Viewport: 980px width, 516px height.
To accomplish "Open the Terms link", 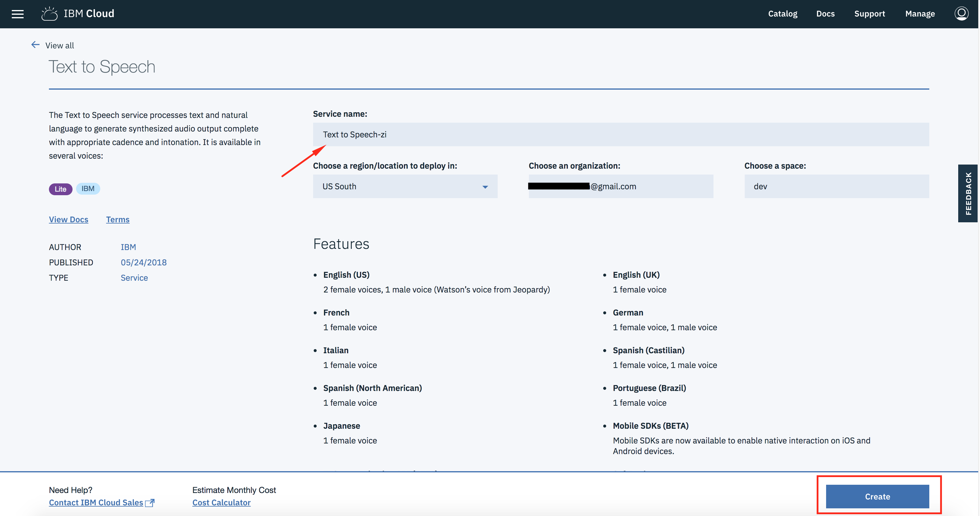I will [x=118, y=220].
